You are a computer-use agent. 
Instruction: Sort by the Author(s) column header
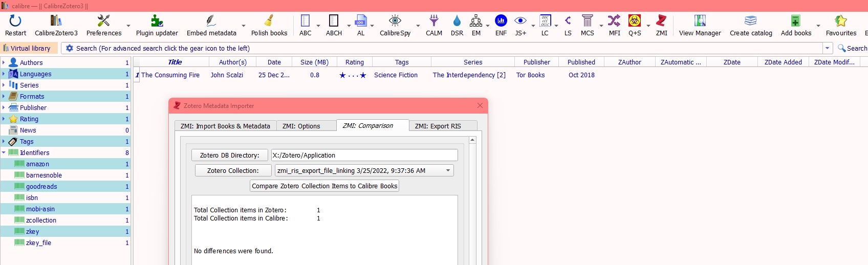[232, 62]
